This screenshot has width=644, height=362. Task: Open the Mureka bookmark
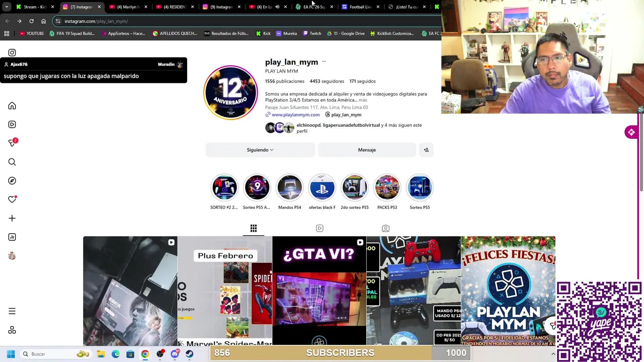[x=286, y=33]
